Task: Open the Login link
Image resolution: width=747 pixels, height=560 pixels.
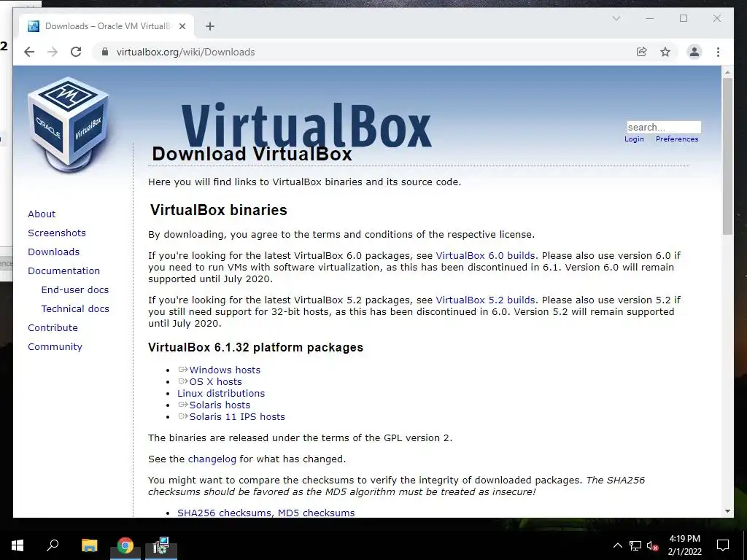Action: [x=634, y=139]
